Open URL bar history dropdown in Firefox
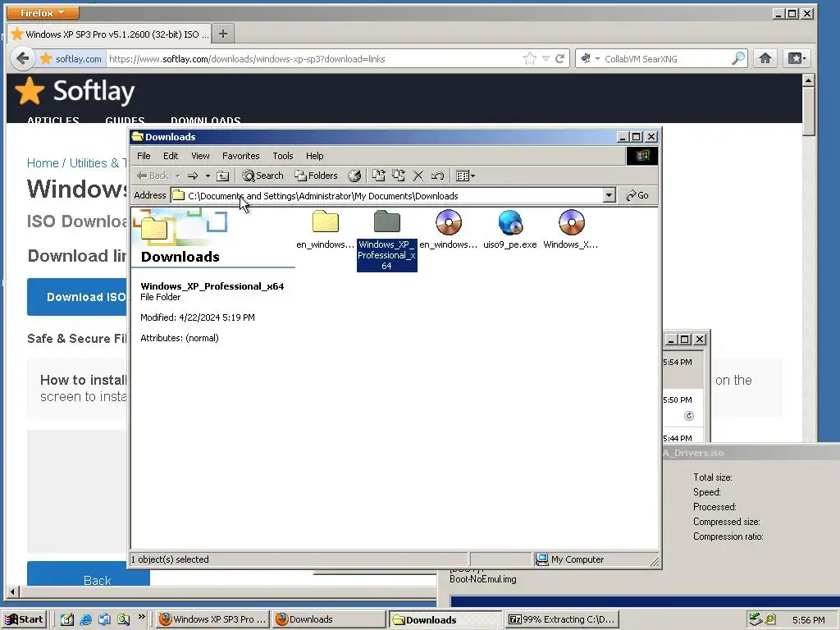This screenshot has height=630, width=840. pos(546,58)
